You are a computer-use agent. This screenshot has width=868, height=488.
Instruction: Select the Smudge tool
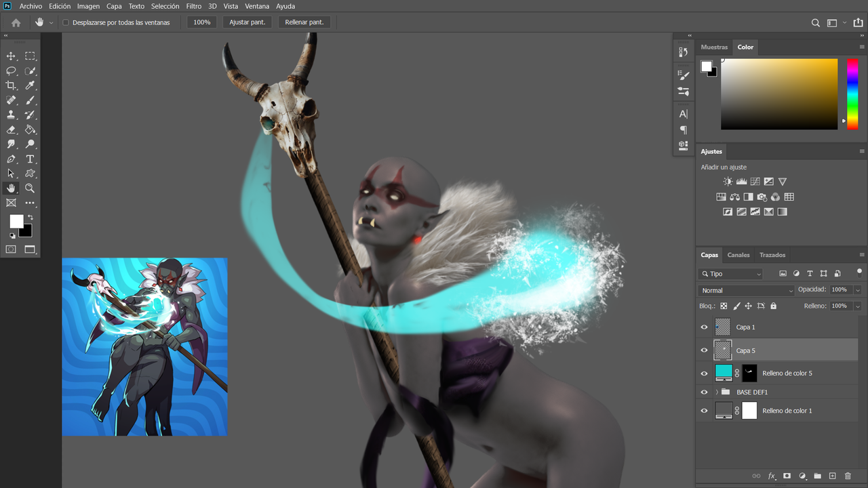coord(11,144)
